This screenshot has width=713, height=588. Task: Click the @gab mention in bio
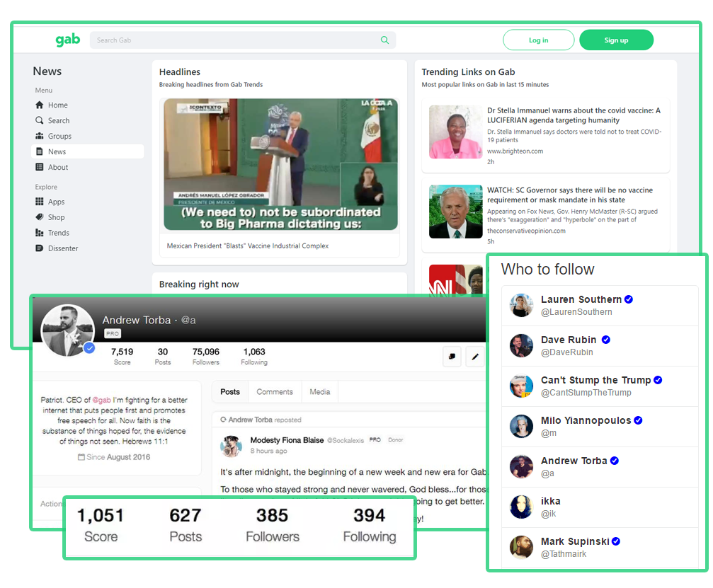[x=101, y=400]
